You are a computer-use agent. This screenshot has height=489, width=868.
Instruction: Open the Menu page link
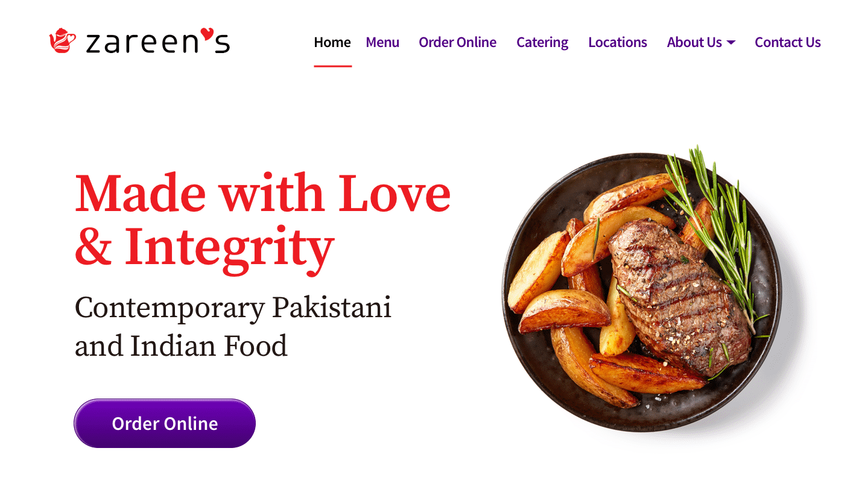[x=382, y=42]
